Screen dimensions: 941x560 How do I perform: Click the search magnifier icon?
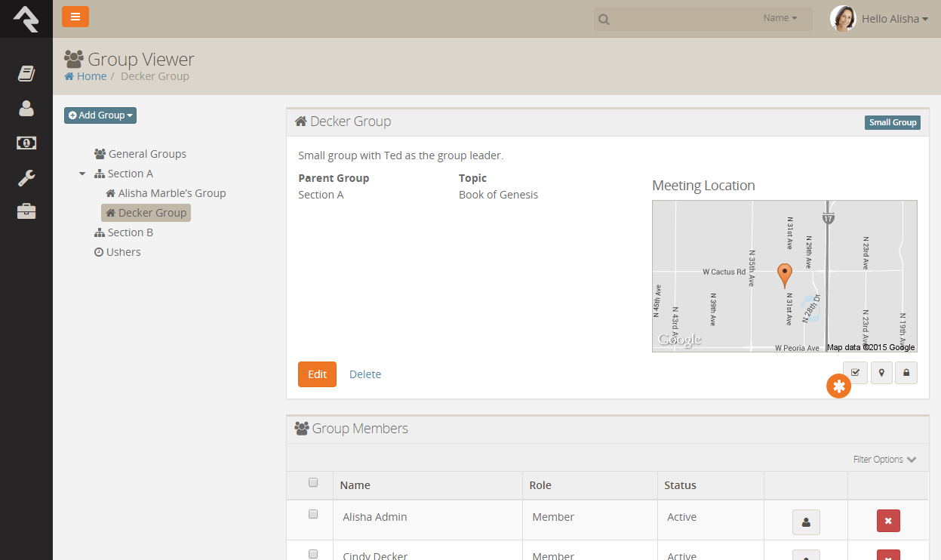[604, 20]
